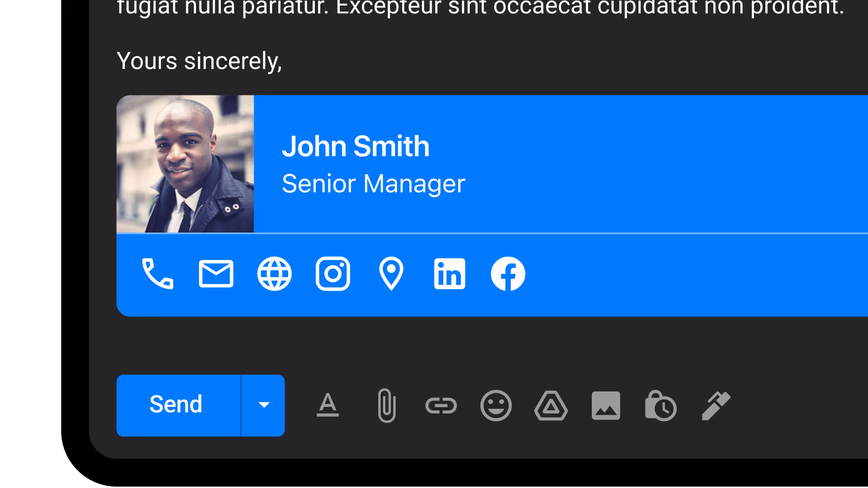Open the website globe icon in signature
868x488 pixels.
pos(274,274)
